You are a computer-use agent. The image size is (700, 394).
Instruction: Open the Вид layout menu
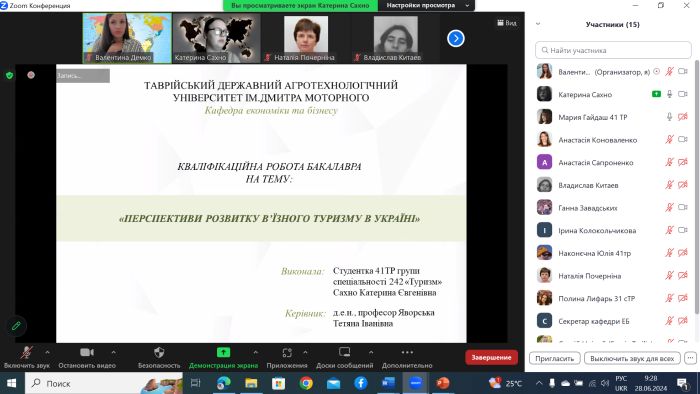pos(507,23)
